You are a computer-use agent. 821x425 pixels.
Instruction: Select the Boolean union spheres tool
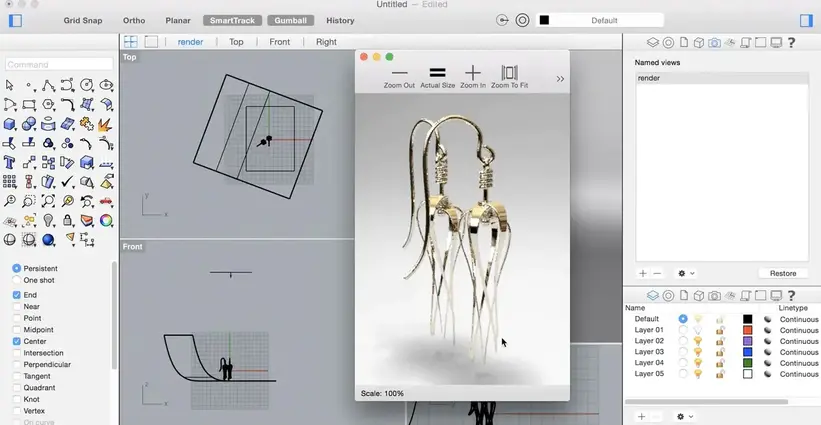(x=29, y=124)
